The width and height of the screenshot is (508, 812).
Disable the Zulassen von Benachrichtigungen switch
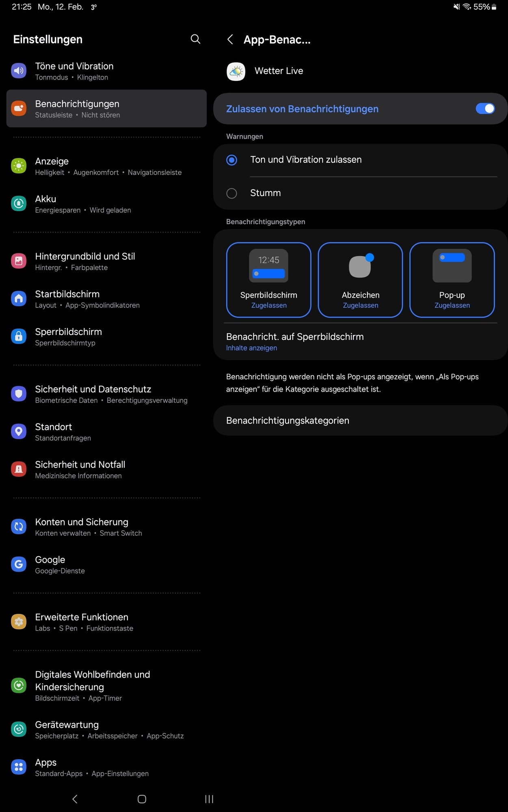485,108
